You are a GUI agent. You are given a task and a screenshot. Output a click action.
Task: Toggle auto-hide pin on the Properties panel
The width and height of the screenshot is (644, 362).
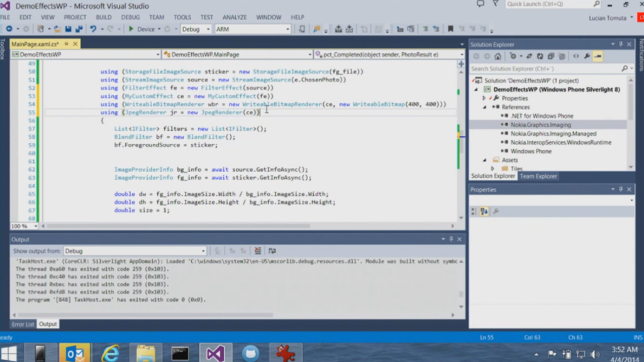tap(621, 190)
